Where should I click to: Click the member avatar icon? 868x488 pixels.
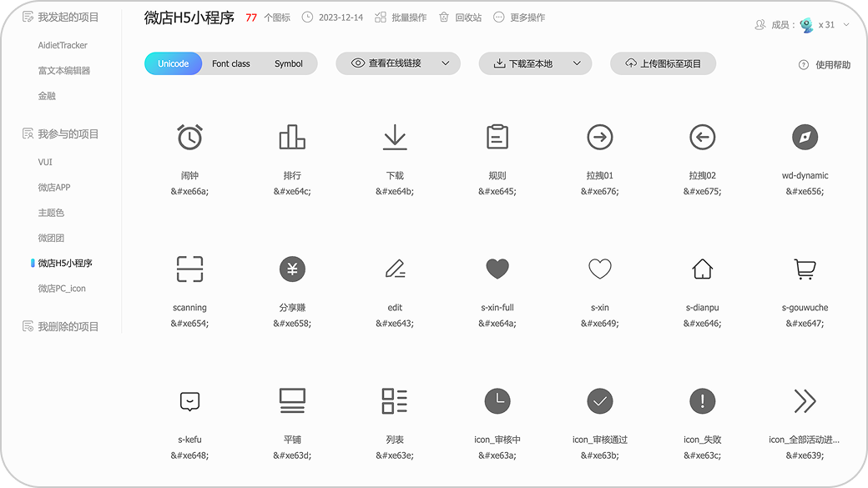pos(806,25)
